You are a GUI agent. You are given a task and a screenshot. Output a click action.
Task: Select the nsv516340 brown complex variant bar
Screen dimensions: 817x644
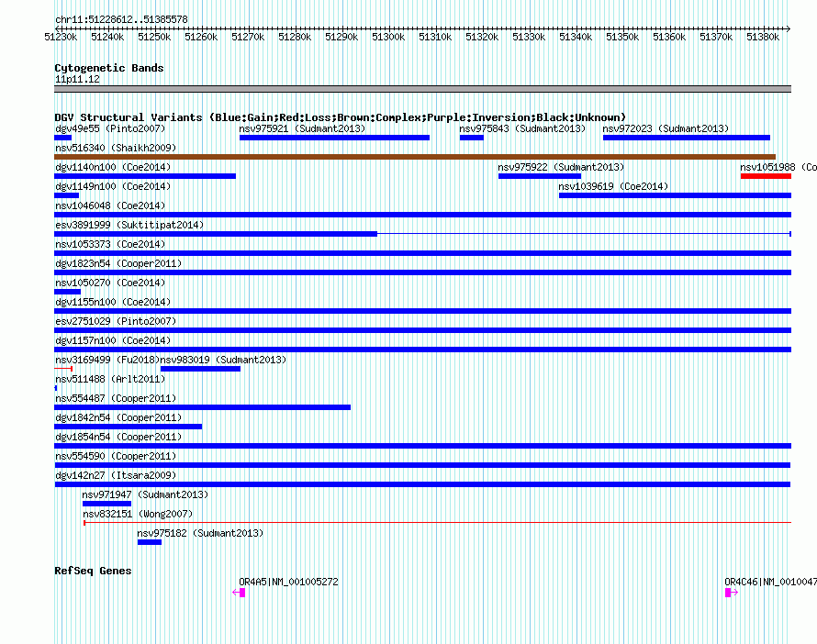[415, 157]
